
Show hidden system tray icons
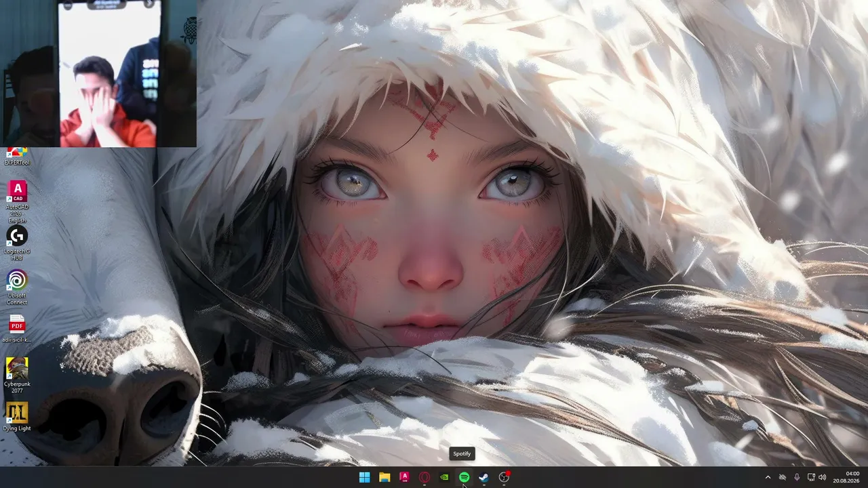click(x=768, y=477)
